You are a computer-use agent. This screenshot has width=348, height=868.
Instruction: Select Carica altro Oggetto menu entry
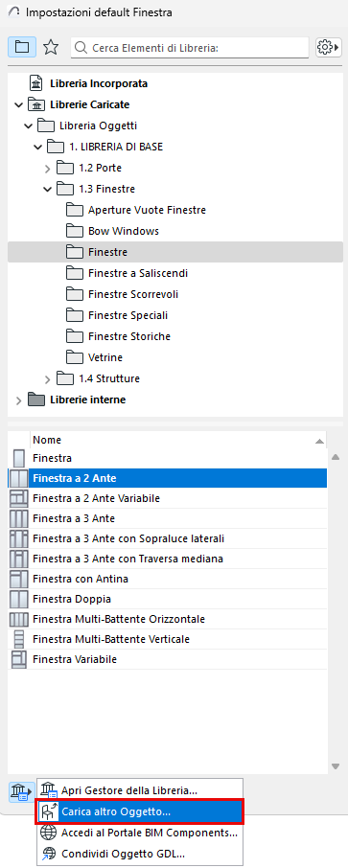pos(140,811)
